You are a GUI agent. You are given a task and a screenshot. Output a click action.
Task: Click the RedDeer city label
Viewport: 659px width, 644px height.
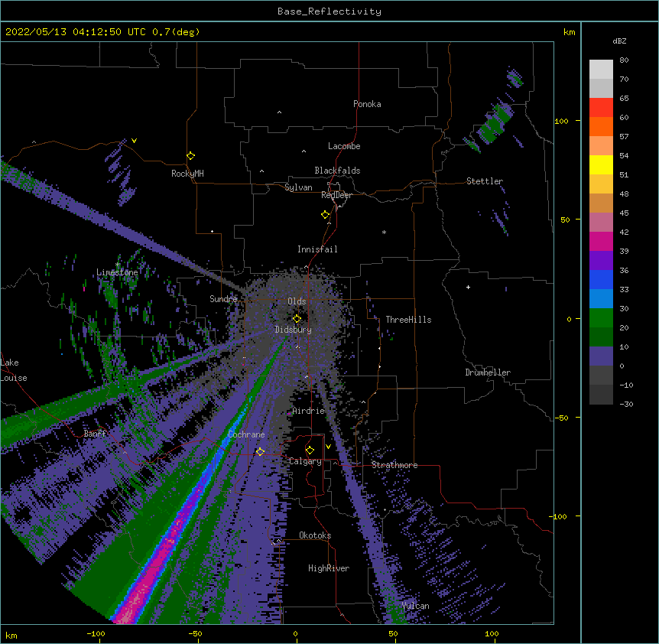click(336, 195)
